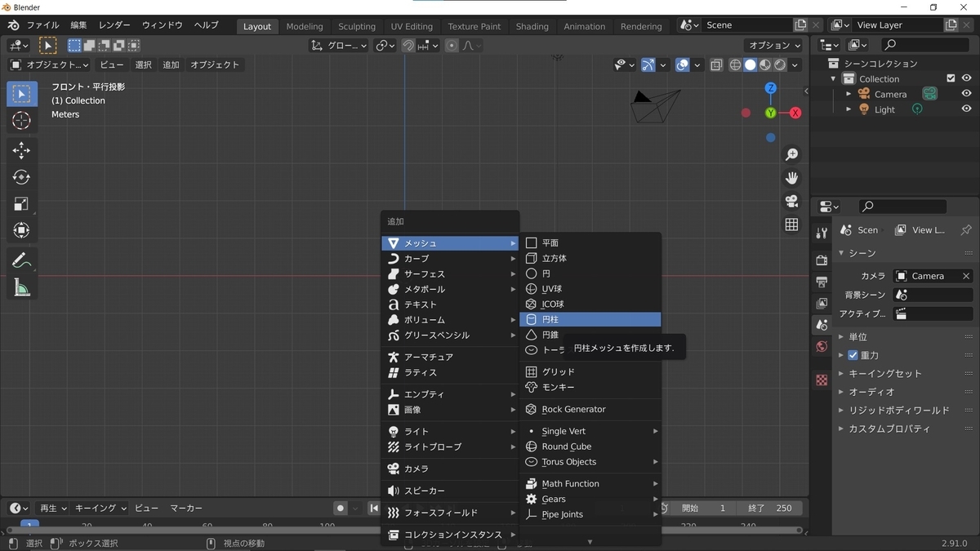Click the zoom magnifier viewport icon
Image resolution: width=980 pixels, height=551 pixels.
click(791, 154)
